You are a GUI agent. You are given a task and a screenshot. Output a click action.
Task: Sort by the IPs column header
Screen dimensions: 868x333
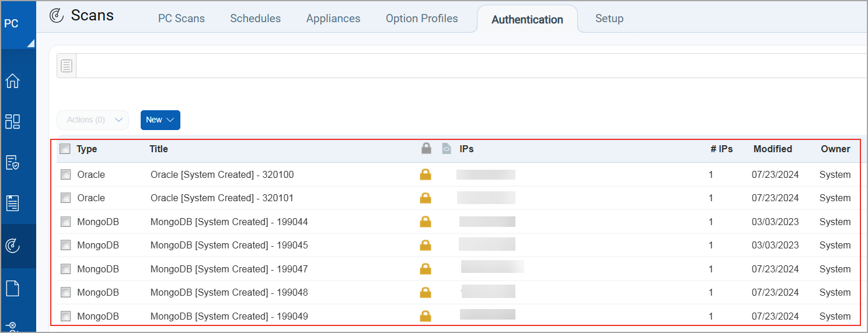(466, 149)
